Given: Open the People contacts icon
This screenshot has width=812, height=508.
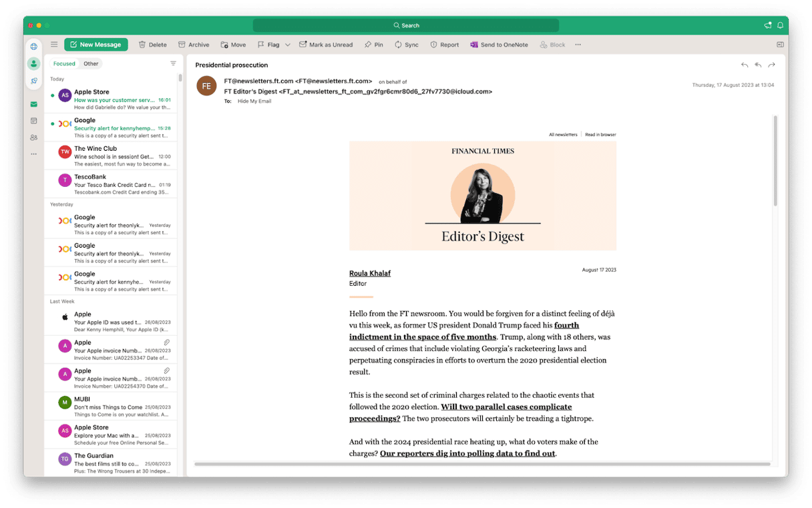Looking at the screenshot, I should pos(33,138).
